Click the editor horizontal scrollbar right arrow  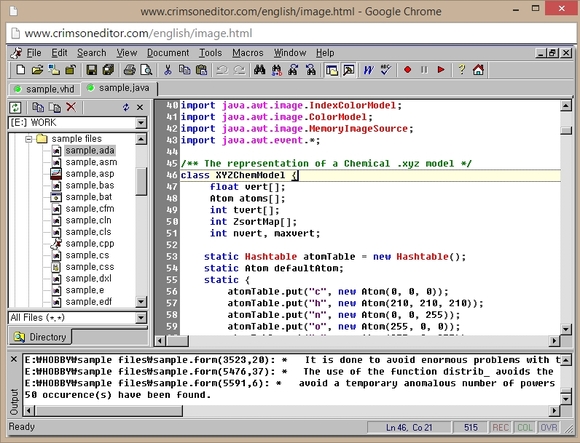[x=554, y=341]
